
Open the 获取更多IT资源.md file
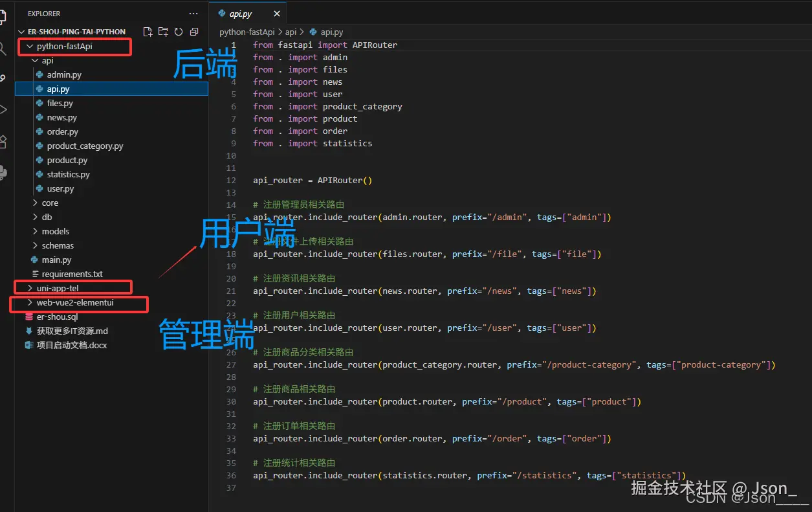click(72, 331)
